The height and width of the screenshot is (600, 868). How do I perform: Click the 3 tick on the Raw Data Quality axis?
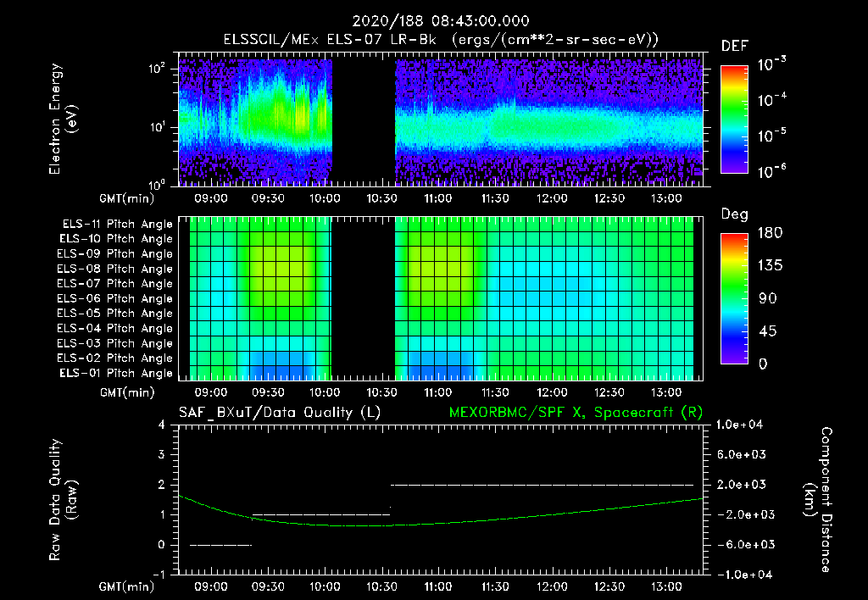tap(162, 455)
